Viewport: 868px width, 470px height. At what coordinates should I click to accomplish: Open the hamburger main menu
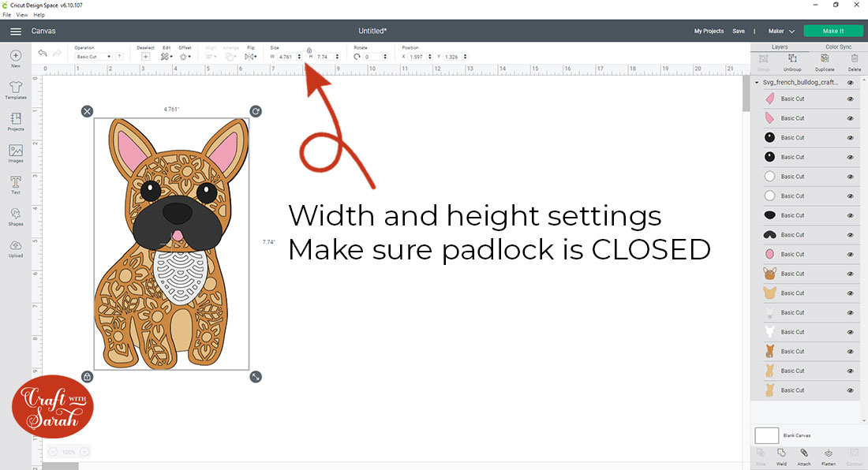point(16,32)
